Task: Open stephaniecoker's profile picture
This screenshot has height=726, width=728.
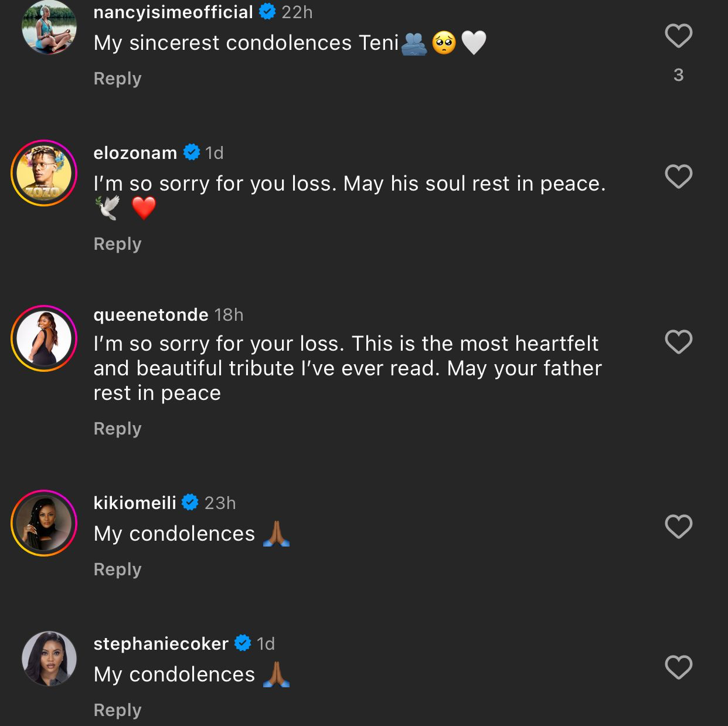Action: (x=49, y=659)
